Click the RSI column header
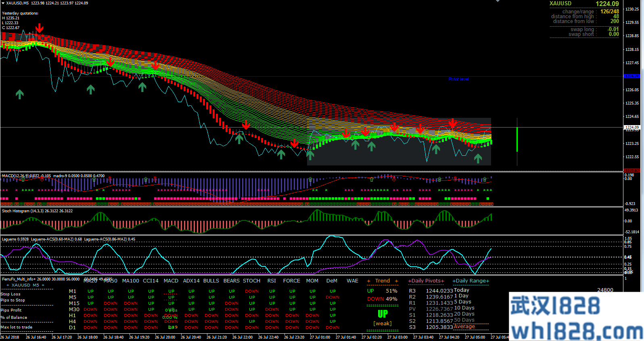Screen dimensions: 644x341 (x=272, y=281)
